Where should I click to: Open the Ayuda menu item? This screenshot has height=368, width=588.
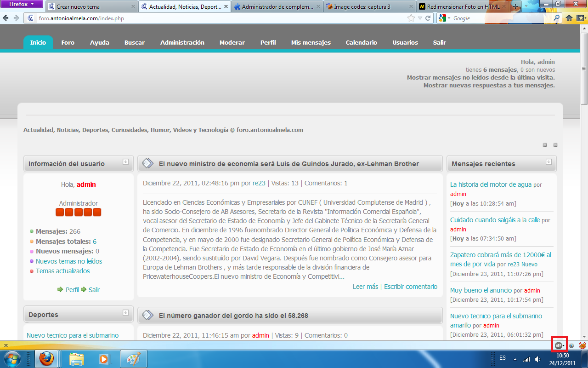pyautogui.click(x=100, y=42)
